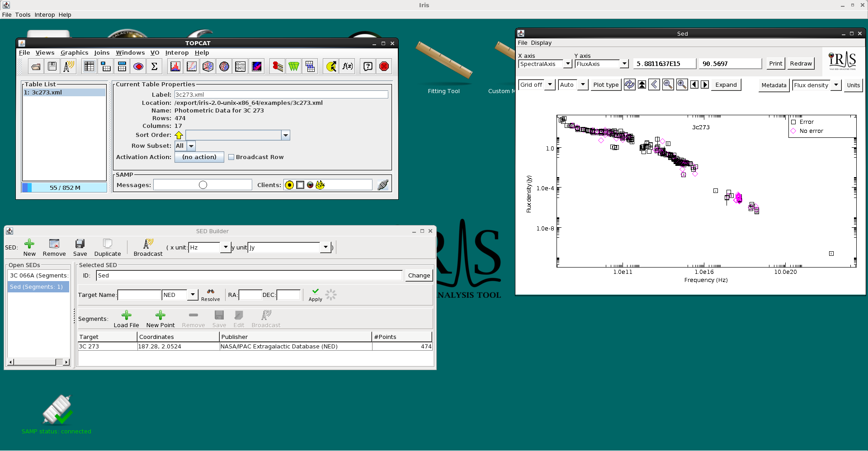The height and width of the screenshot is (451, 868).
Task: Open the Y axis FluxAxis dropdown
Action: click(x=624, y=64)
